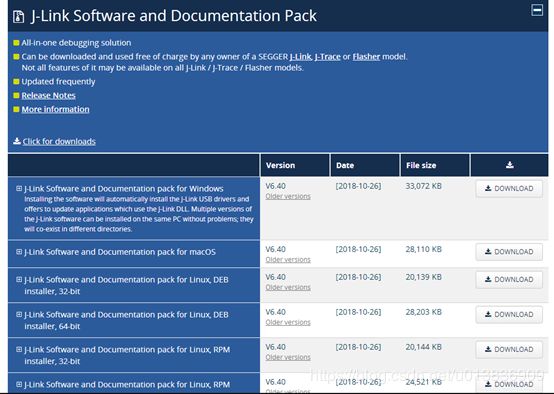
Task: Collapse the J-Link Software panel with minus icon
Action: (537, 10)
